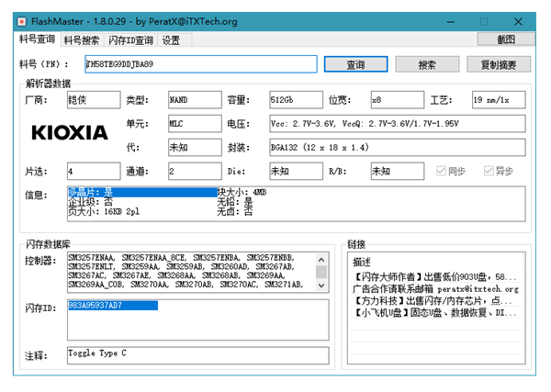Close the FlashMaster window

[525, 20]
